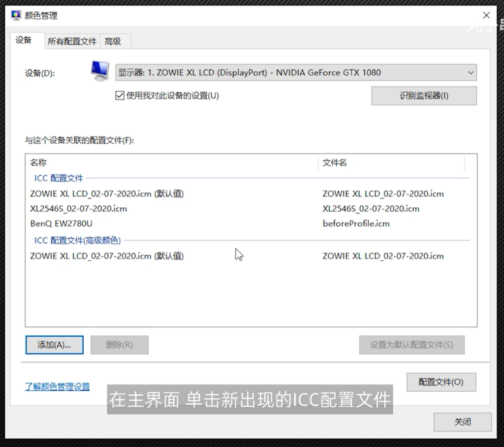Select ZOWIE XL LCD profile under 高级颜色 group
Viewport: 504px width, 447px height.
click(107, 256)
